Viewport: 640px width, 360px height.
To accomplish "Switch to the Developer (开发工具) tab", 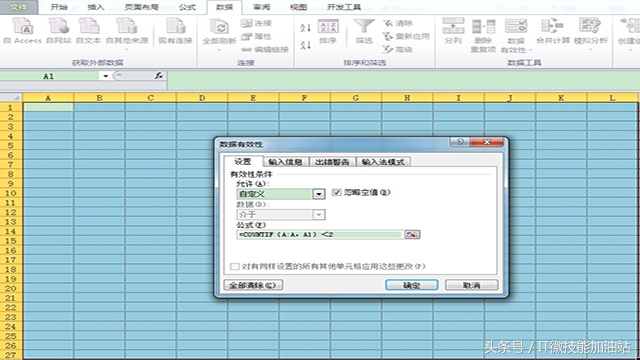I will [x=344, y=7].
